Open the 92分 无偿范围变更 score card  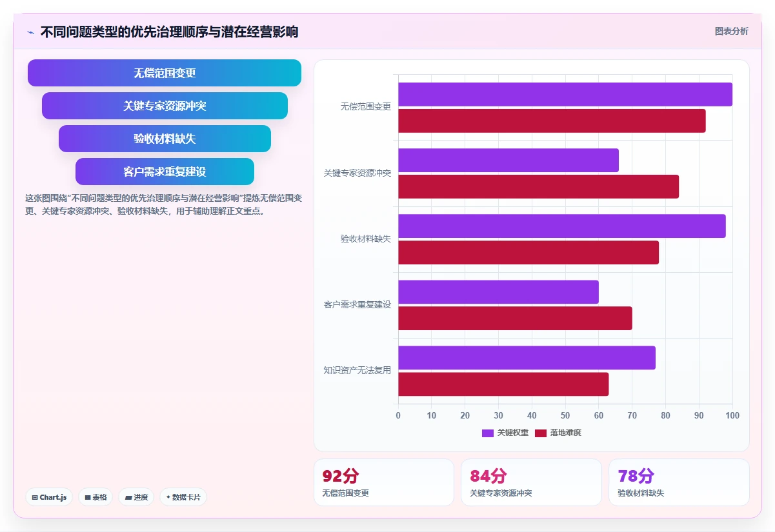coord(384,482)
